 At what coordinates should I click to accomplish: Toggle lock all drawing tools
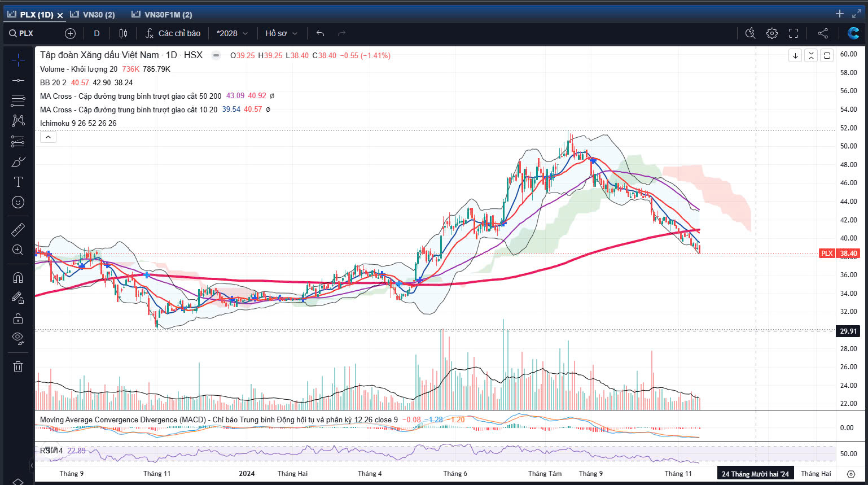18,318
